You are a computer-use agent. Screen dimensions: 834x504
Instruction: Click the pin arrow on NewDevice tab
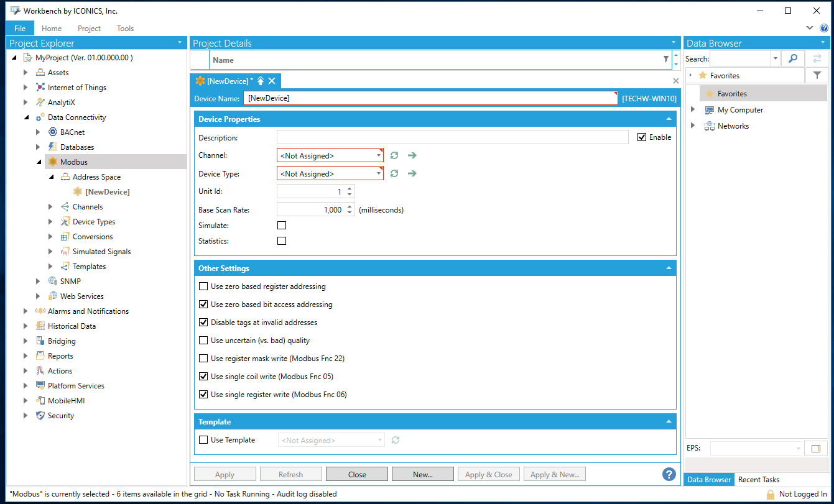[261, 81]
